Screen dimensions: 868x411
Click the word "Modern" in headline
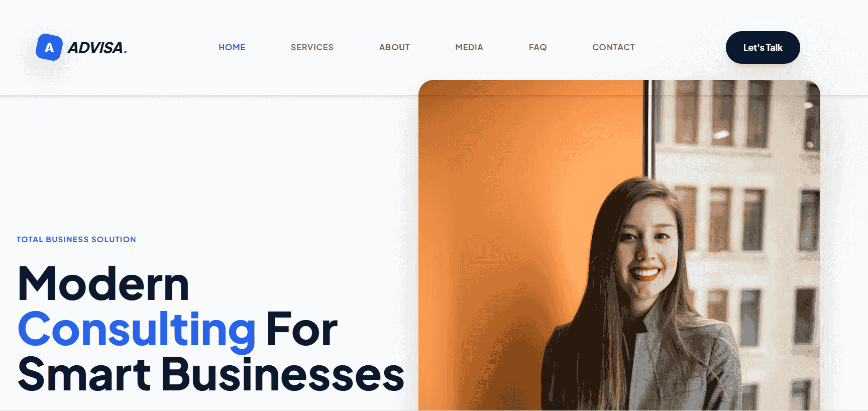[103, 284]
